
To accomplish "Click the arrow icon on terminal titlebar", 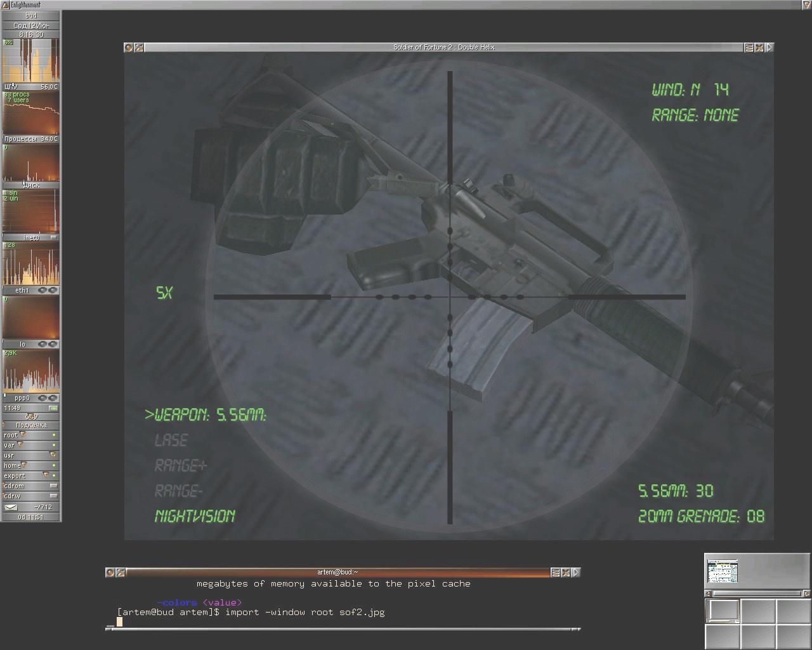I will tap(576, 573).
